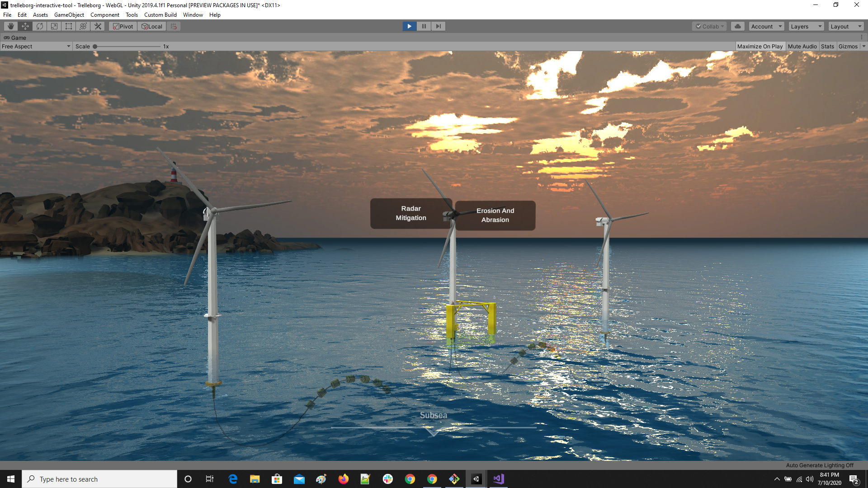Screen dimensions: 868x488
Task: Select the Move tool
Action: tap(25, 26)
